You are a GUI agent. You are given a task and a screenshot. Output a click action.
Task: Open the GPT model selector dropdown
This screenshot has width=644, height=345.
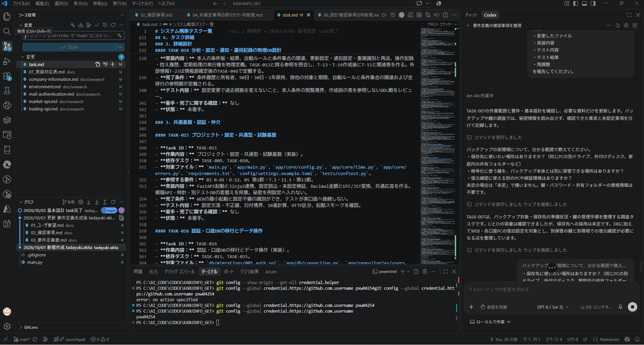click(553, 307)
